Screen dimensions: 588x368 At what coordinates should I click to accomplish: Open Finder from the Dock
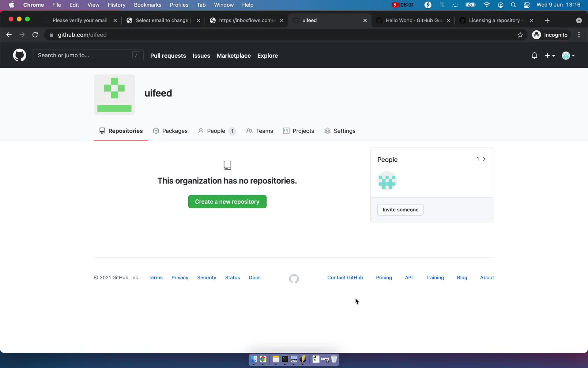pyautogui.click(x=254, y=359)
